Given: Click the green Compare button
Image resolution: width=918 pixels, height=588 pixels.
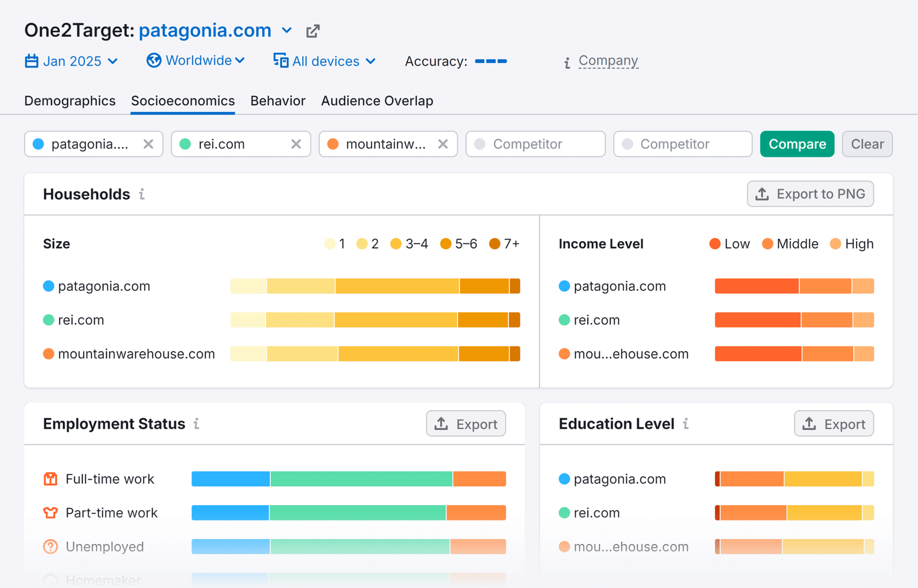Looking at the screenshot, I should (797, 144).
